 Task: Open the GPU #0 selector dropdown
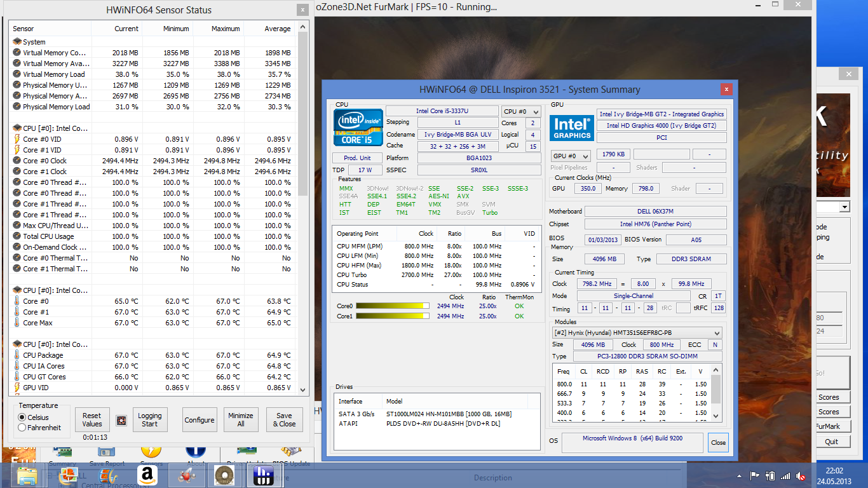coord(571,156)
